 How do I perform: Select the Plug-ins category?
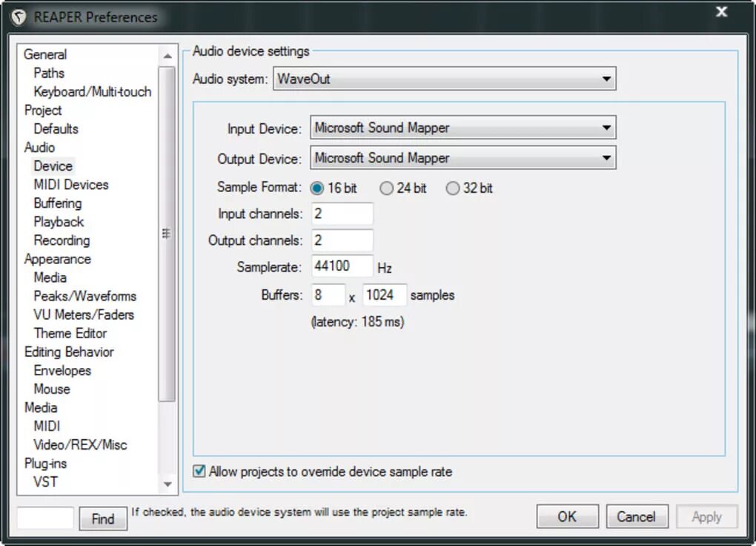[45, 464]
